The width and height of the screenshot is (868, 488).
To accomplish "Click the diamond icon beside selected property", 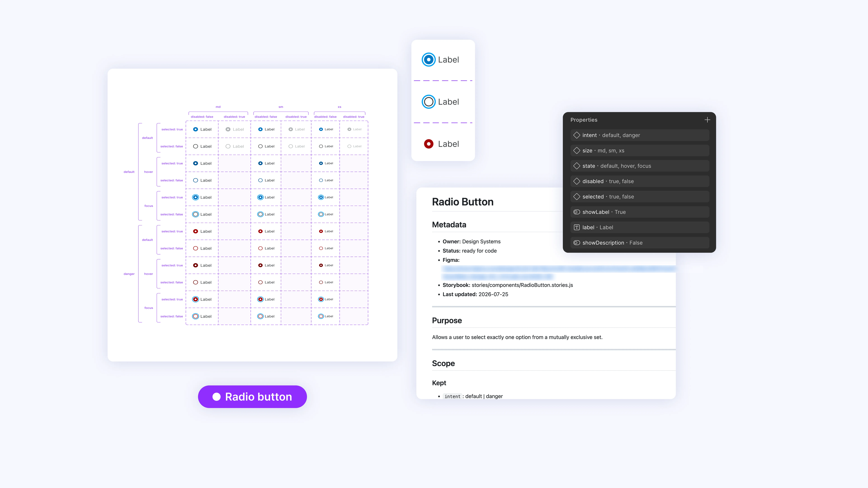I will pos(577,197).
